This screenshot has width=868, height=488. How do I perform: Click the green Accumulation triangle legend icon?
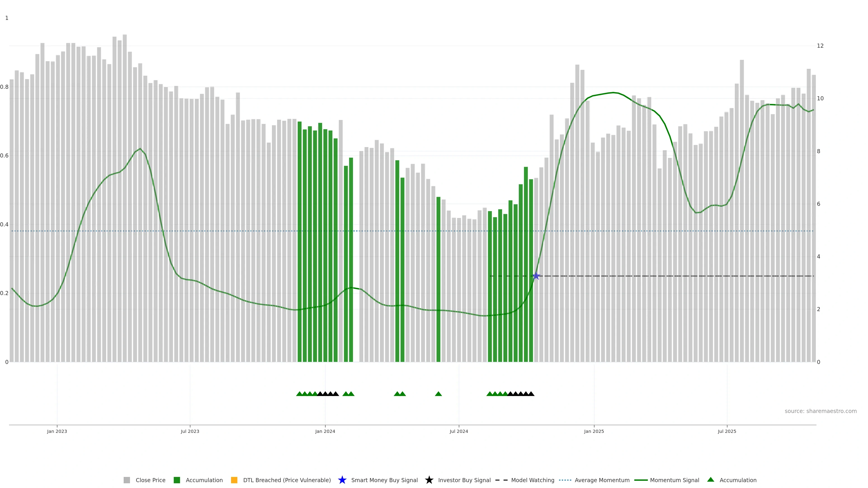coord(711,480)
